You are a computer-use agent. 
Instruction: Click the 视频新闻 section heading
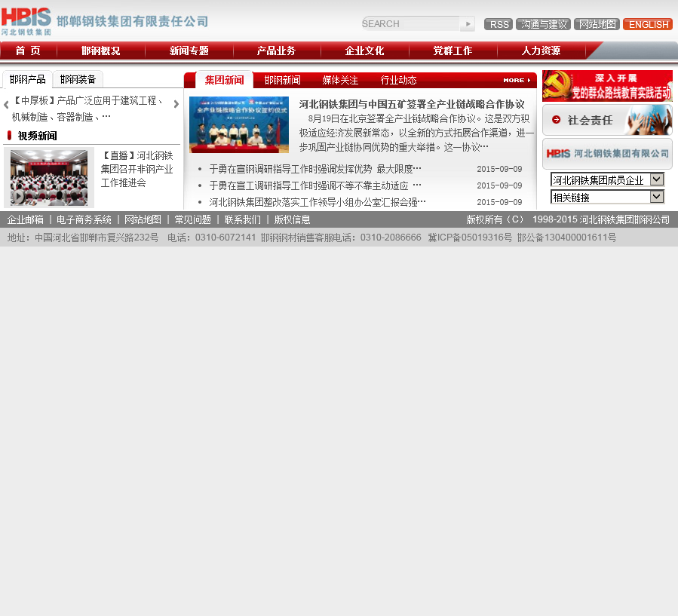click(37, 136)
